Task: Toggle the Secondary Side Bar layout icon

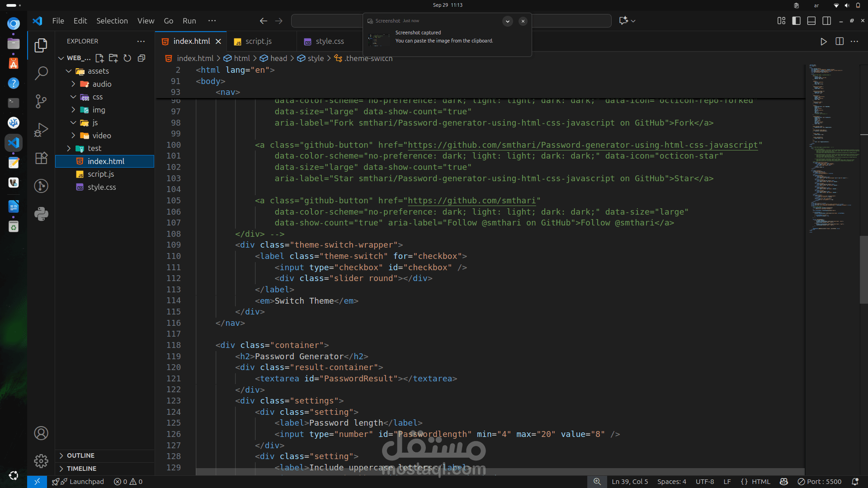Action: coord(827,21)
